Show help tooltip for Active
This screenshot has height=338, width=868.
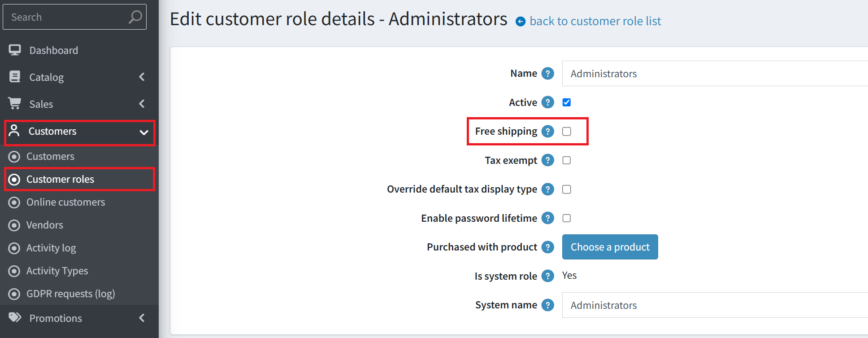coord(547,102)
